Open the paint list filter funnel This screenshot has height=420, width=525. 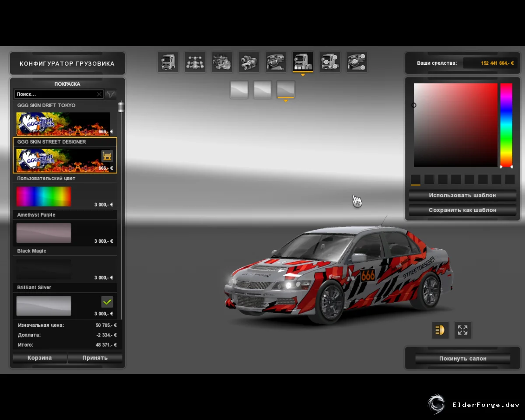pos(111,94)
